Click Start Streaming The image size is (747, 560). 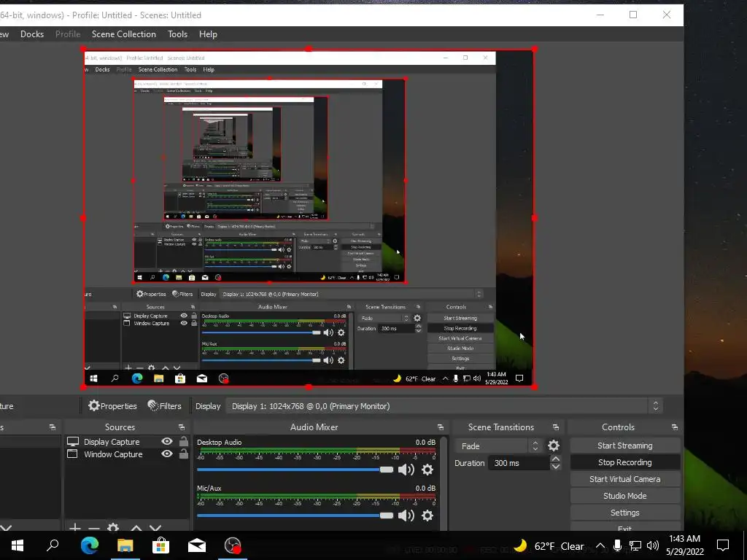point(624,446)
